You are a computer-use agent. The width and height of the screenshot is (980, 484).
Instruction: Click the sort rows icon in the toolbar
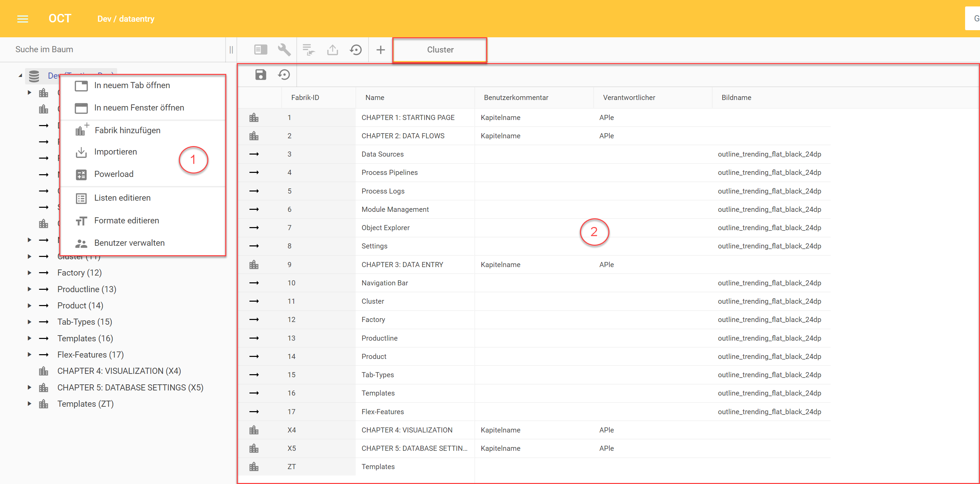tap(309, 50)
